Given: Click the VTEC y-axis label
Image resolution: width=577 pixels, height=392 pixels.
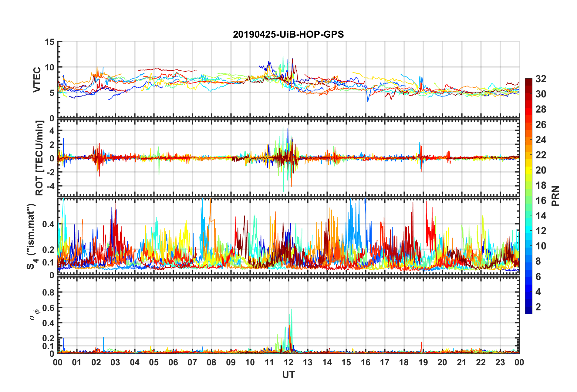Looking at the screenshot, I should (x=37, y=79).
